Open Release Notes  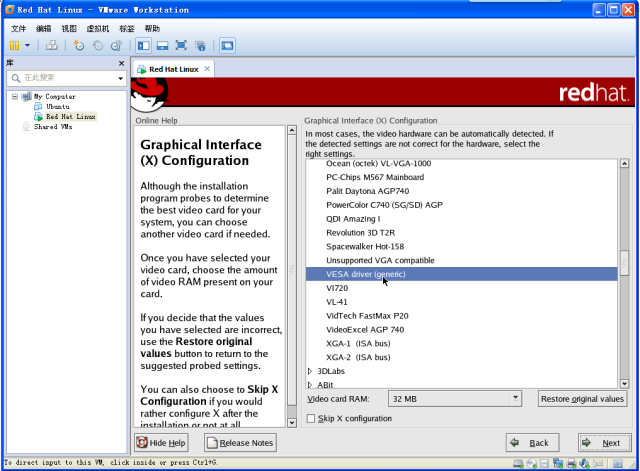(x=240, y=443)
